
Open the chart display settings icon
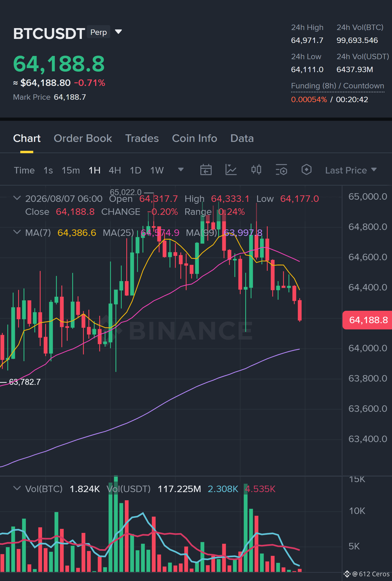click(x=281, y=170)
